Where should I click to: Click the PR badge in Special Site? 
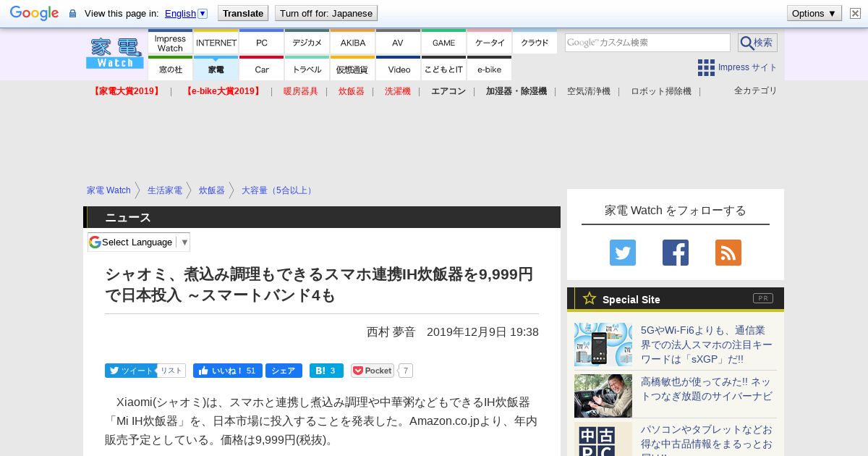(762, 298)
